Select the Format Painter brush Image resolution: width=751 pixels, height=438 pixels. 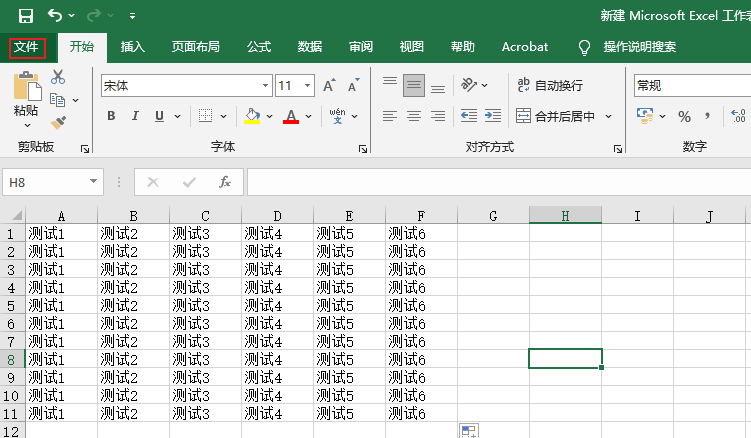click(58, 123)
